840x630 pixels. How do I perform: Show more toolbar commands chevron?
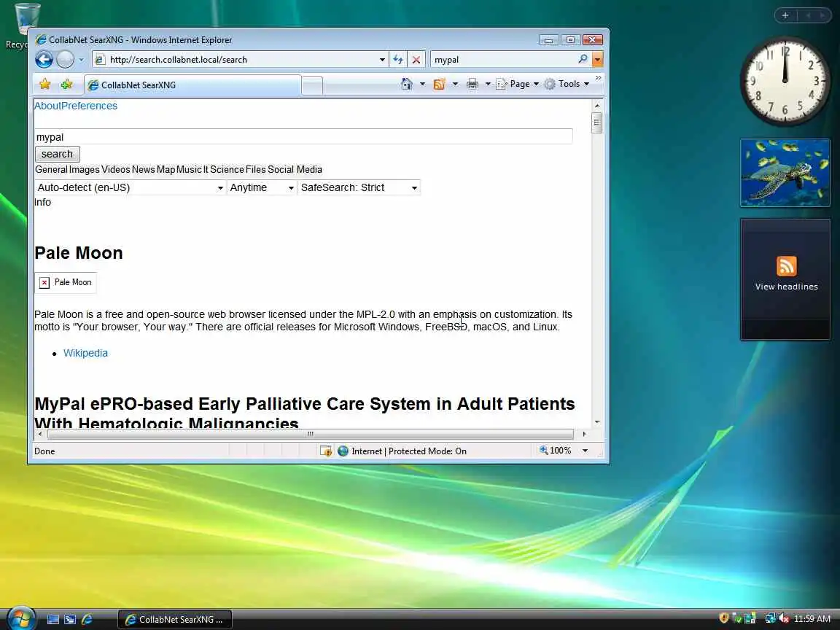pyautogui.click(x=599, y=78)
